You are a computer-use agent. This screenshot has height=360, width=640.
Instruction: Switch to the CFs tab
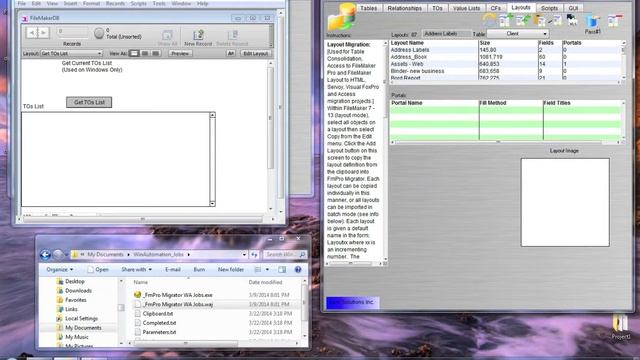[x=496, y=8]
